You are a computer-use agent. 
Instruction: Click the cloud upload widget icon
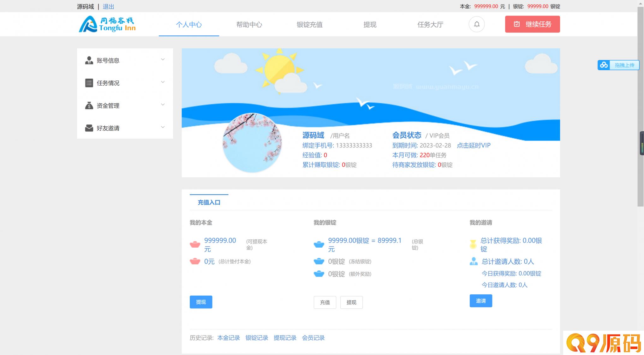[604, 65]
